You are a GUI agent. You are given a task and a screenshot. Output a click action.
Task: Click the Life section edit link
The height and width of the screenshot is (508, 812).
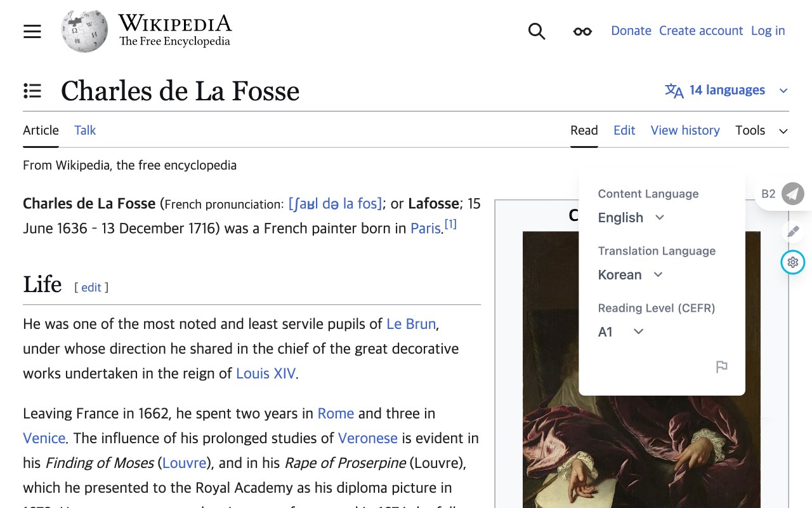coord(91,287)
